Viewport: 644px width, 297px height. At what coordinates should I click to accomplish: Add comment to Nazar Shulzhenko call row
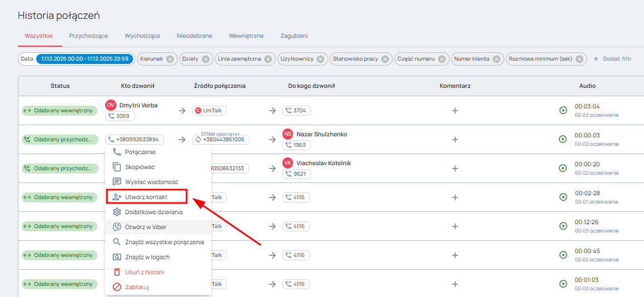coord(455,140)
